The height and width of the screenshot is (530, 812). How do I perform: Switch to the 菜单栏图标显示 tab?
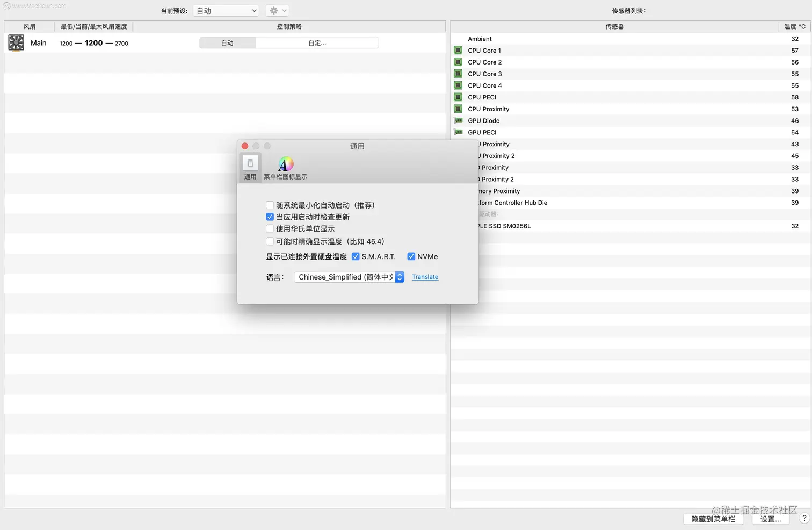(x=286, y=168)
